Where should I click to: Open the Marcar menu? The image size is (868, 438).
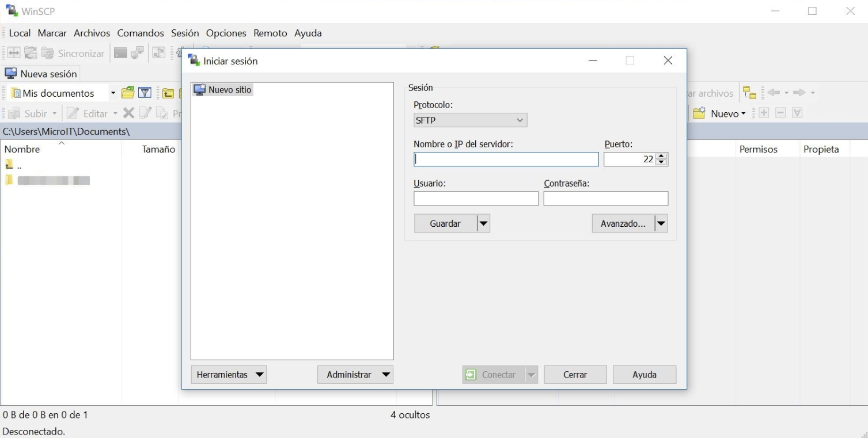pos(52,33)
